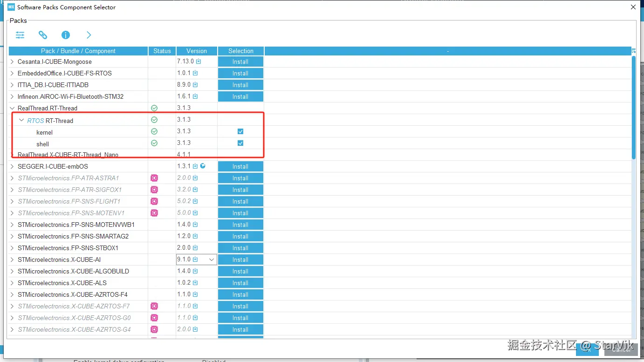Click globe icon in SEGGER embOS row
Image resolution: width=644 pixels, height=362 pixels.
(x=203, y=166)
